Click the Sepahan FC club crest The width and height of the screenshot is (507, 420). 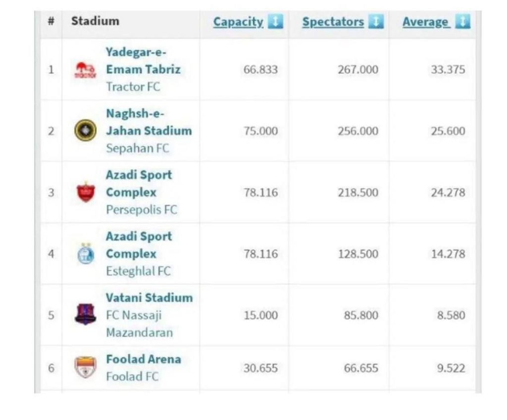click(85, 131)
